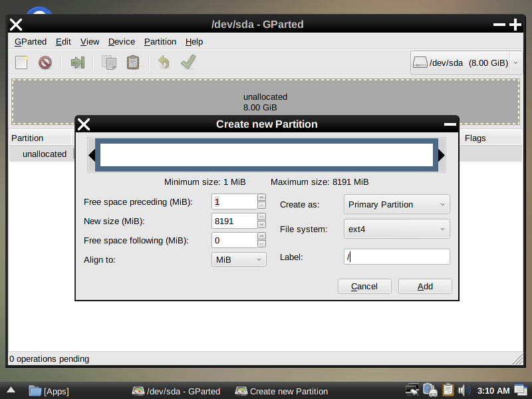532x399 pixels.
Task: Click the Undo last operation icon
Action: click(164, 63)
